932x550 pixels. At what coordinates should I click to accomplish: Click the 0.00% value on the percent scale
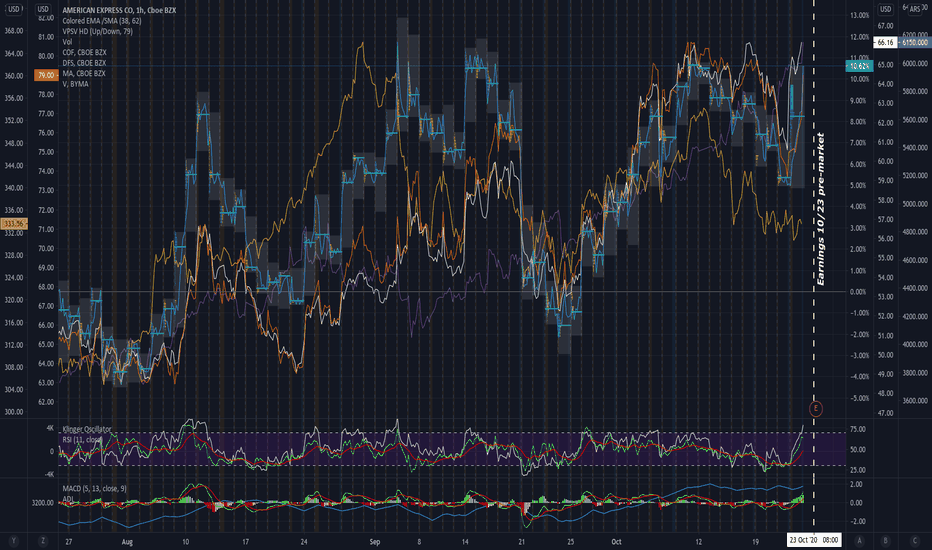pos(858,291)
